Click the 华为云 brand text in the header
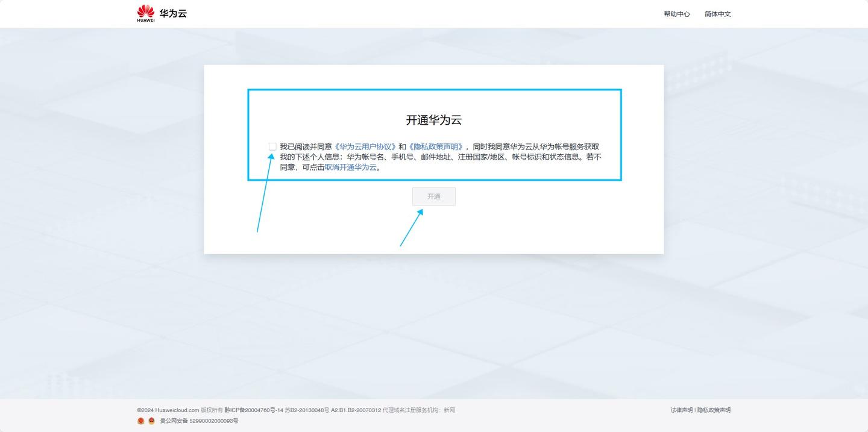 (x=173, y=13)
